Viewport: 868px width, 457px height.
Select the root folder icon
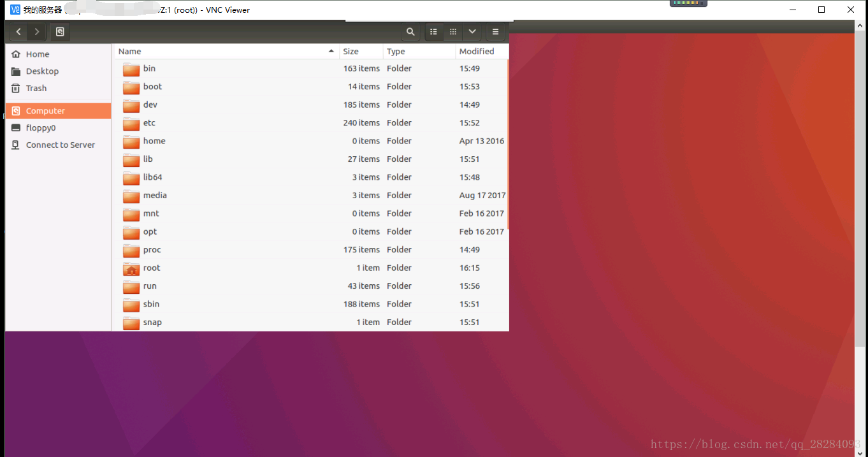click(x=131, y=268)
